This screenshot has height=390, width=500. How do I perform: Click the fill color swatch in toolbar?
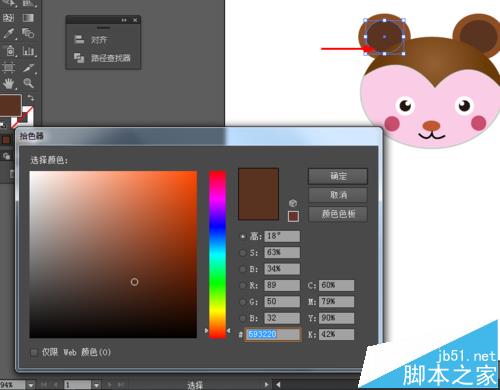11,105
